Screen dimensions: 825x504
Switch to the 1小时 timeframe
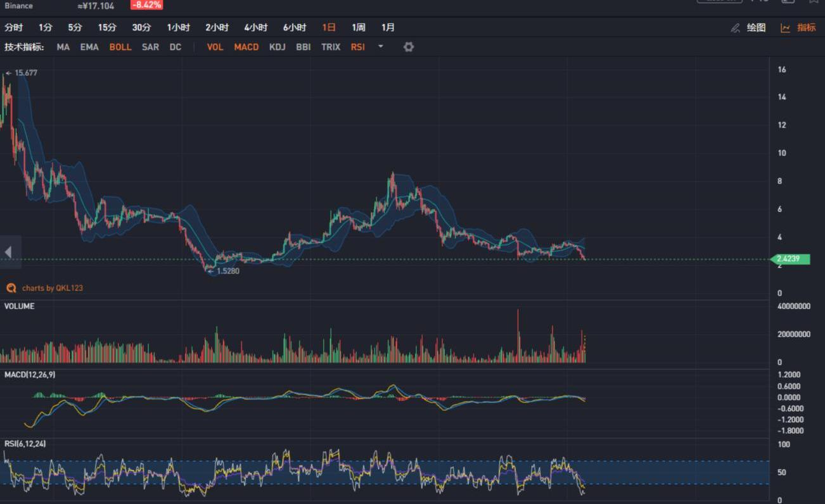pos(178,27)
